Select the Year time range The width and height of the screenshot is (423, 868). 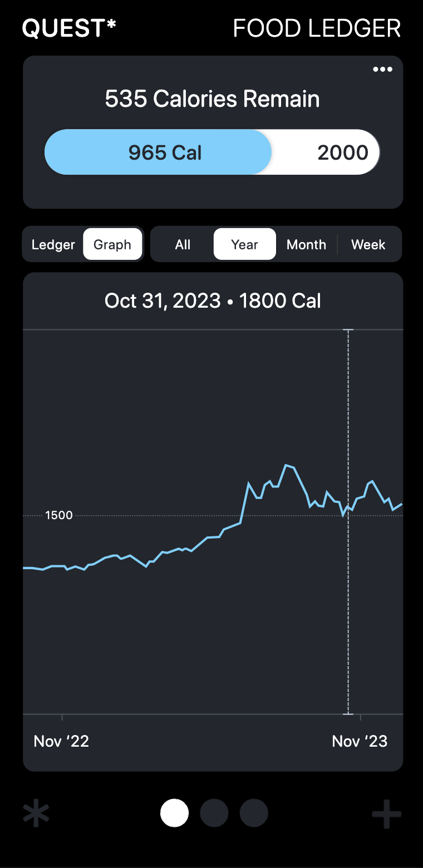(x=245, y=244)
